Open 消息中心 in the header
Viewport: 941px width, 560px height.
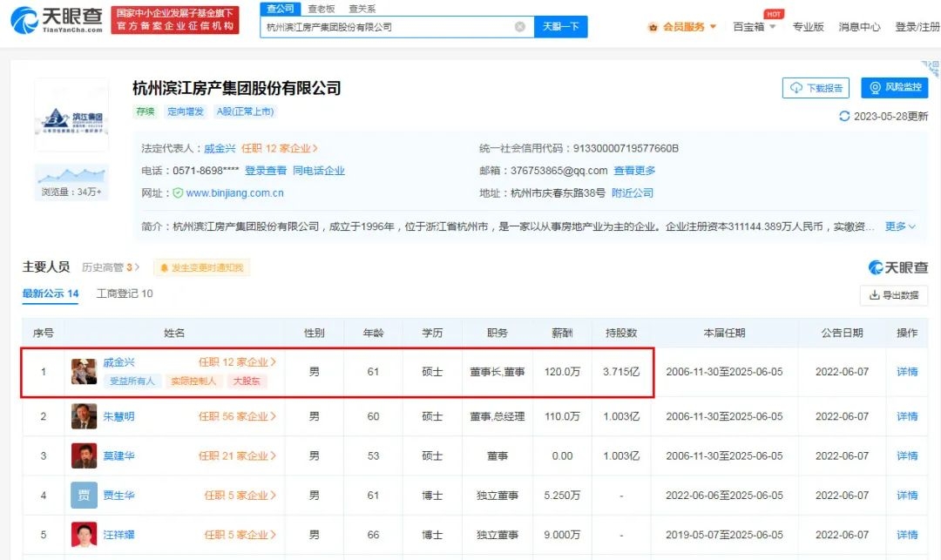pos(859,27)
